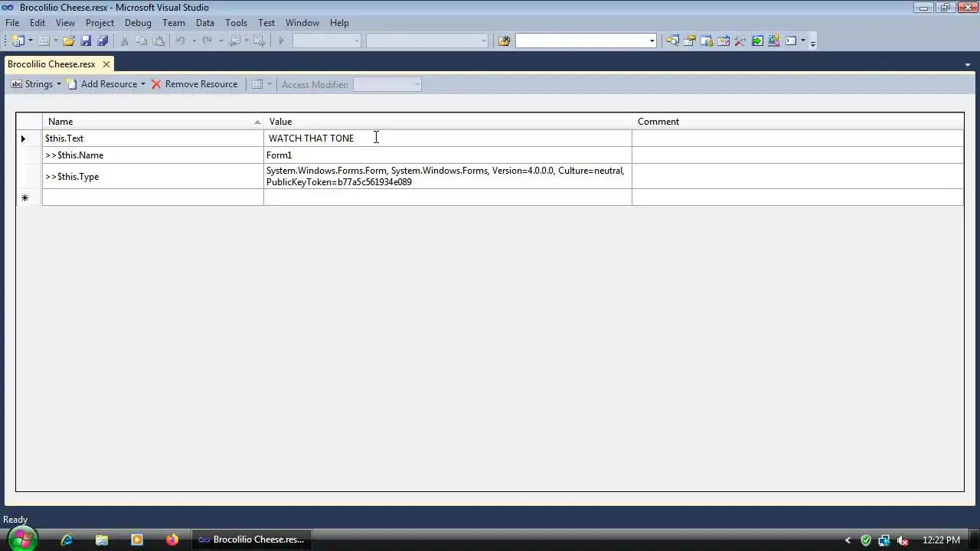Screen dimensions: 980x551
Task: Select the >>$this.Type name cell
Action: pos(153,177)
